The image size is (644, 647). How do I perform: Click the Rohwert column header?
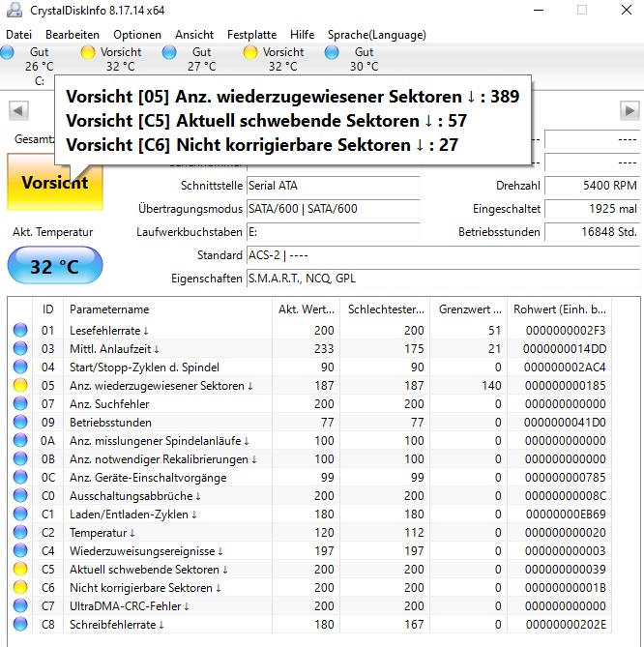pyautogui.click(x=560, y=309)
